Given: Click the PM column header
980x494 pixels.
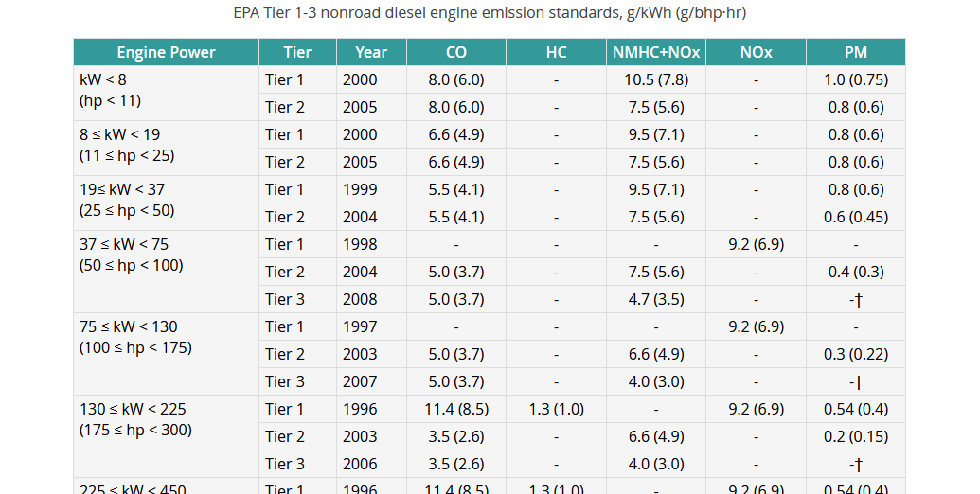Looking at the screenshot, I should tap(856, 52).
